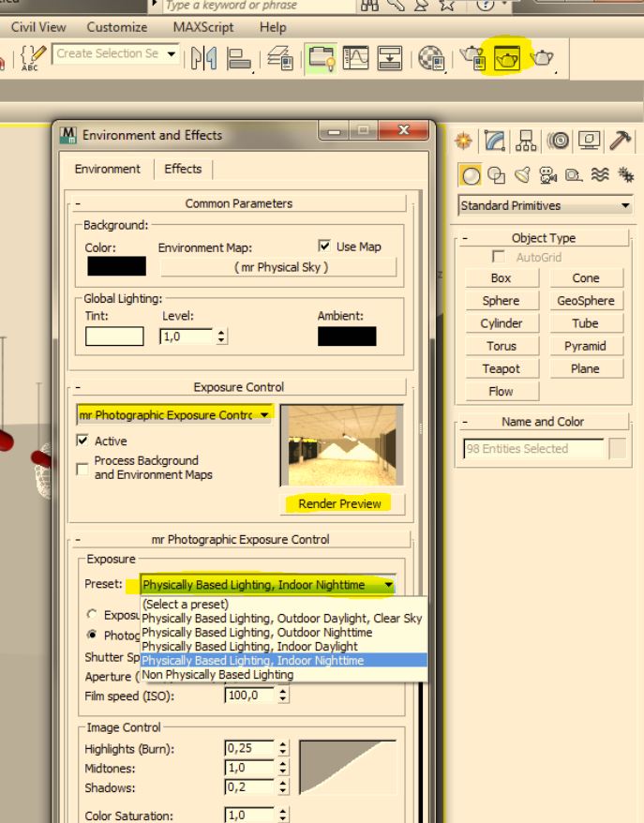Open the Standard Primitives dropdown
The height and width of the screenshot is (823, 644).
click(546, 205)
